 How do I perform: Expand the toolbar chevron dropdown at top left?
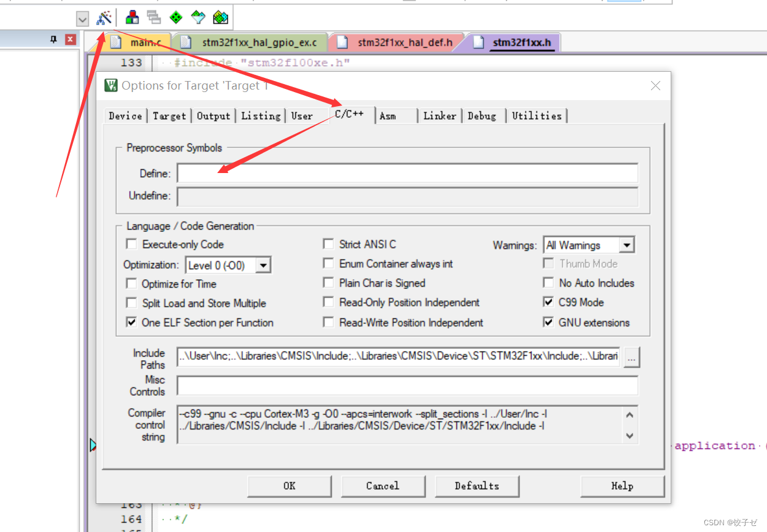pos(82,18)
